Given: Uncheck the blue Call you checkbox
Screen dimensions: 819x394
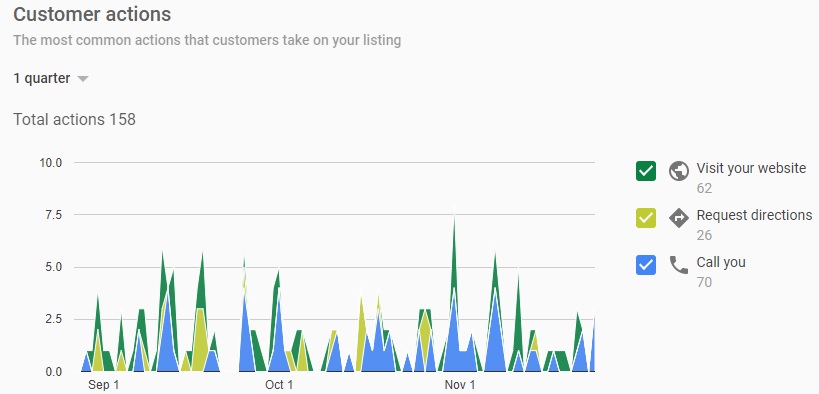Looking at the screenshot, I should pyautogui.click(x=646, y=265).
